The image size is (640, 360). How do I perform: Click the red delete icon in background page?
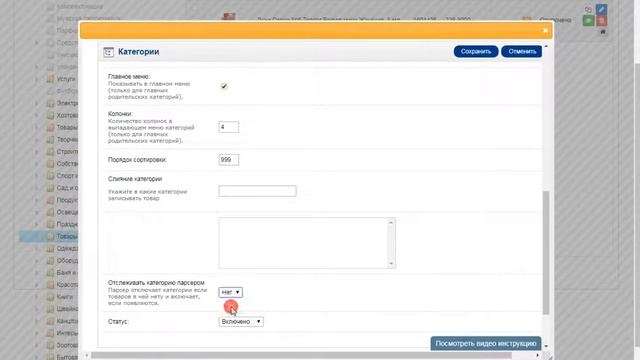click(602, 21)
